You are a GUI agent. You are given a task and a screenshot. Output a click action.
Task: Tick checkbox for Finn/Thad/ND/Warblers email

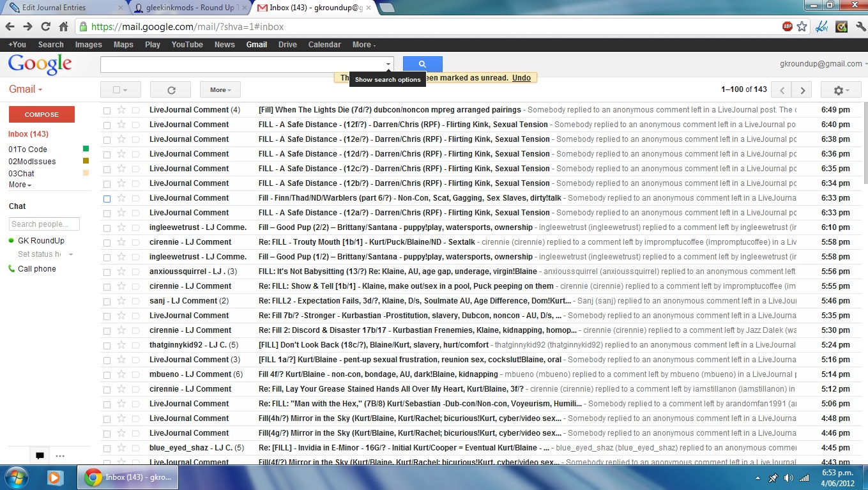coord(107,199)
